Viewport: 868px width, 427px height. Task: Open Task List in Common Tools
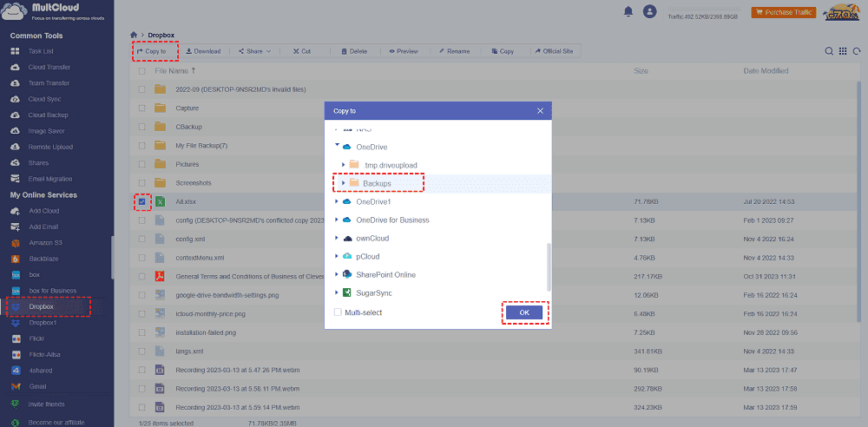43,52
